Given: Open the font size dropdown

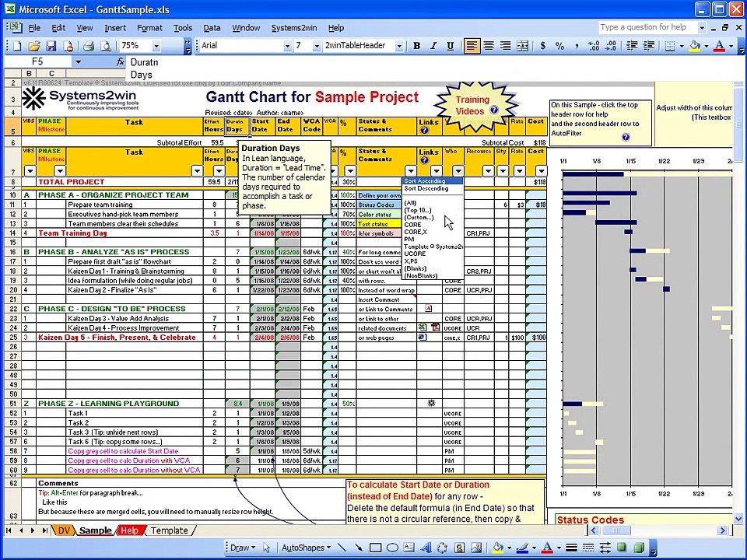Looking at the screenshot, I should point(317,46).
